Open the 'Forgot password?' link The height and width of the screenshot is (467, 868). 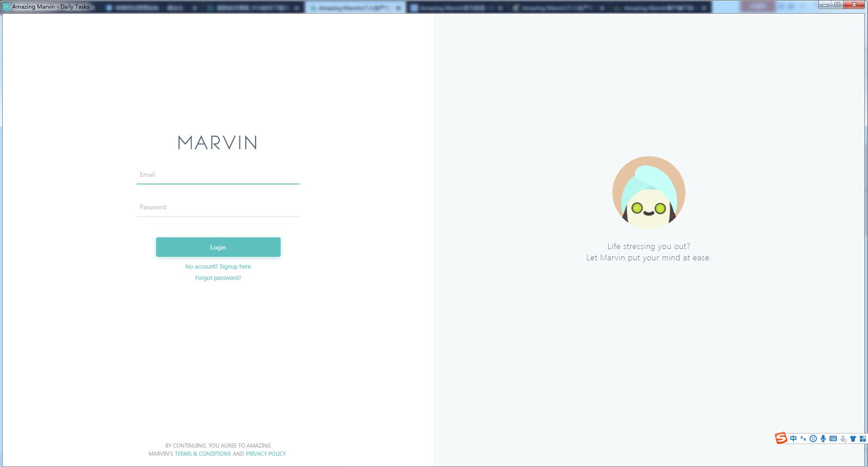pos(218,278)
